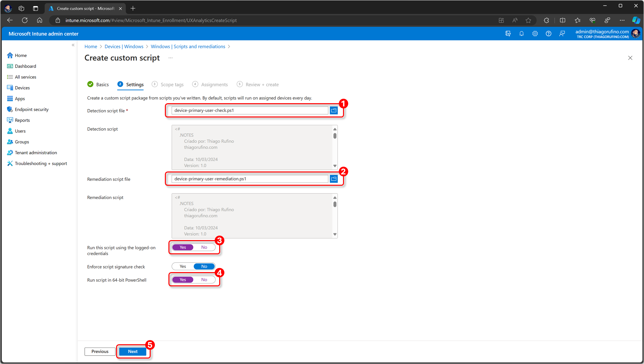
Task: Open Reports in the sidebar
Action: (18, 120)
